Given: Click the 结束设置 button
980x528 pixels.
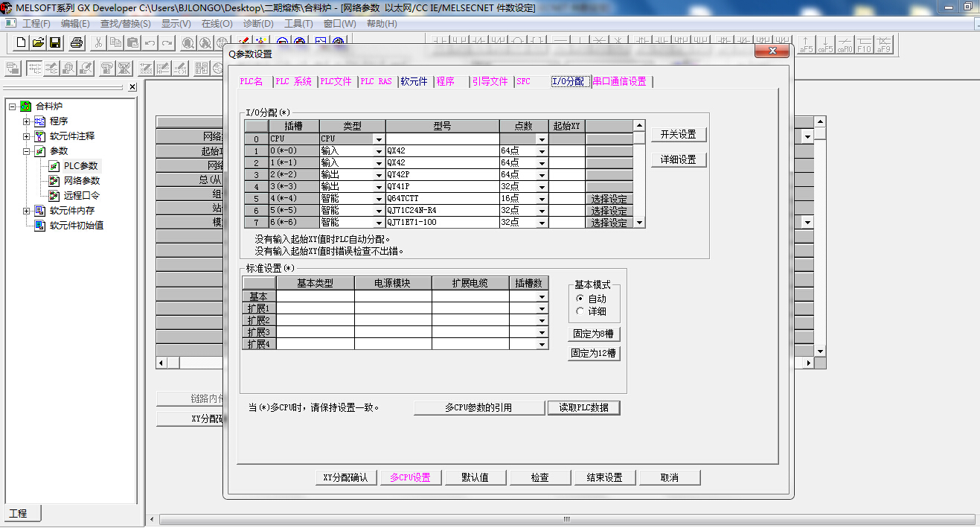Looking at the screenshot, I should [603, 477].
